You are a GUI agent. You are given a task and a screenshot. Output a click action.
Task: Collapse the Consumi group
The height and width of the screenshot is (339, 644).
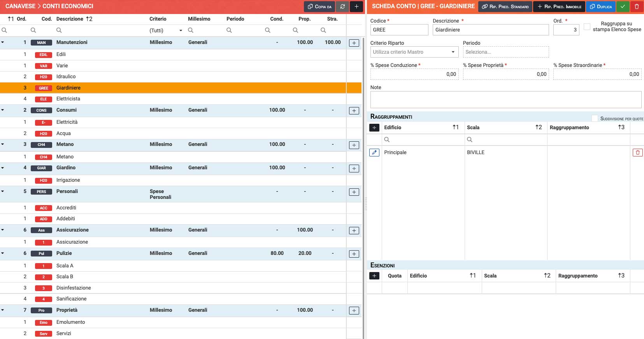[3, 110]
